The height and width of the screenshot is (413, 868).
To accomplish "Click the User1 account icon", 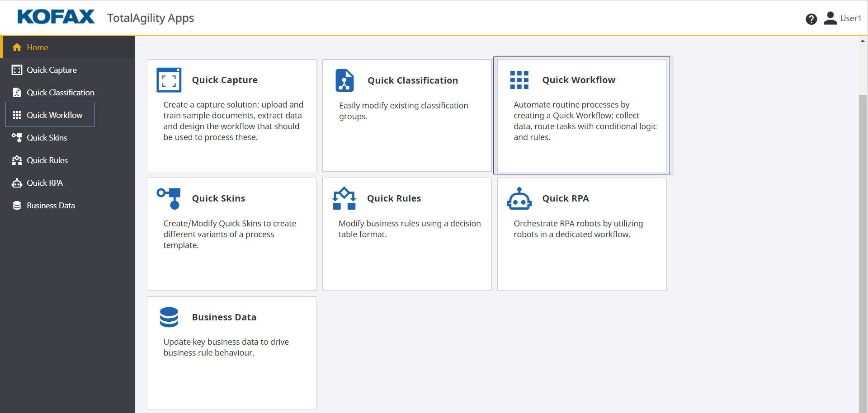I will pos(831,18).
